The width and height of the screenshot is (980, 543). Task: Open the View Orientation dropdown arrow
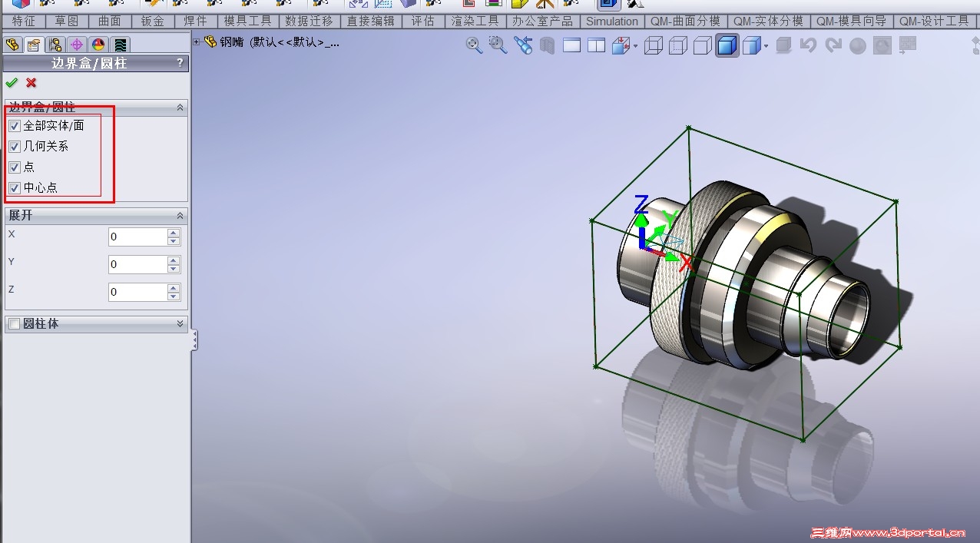click(635, 47)
